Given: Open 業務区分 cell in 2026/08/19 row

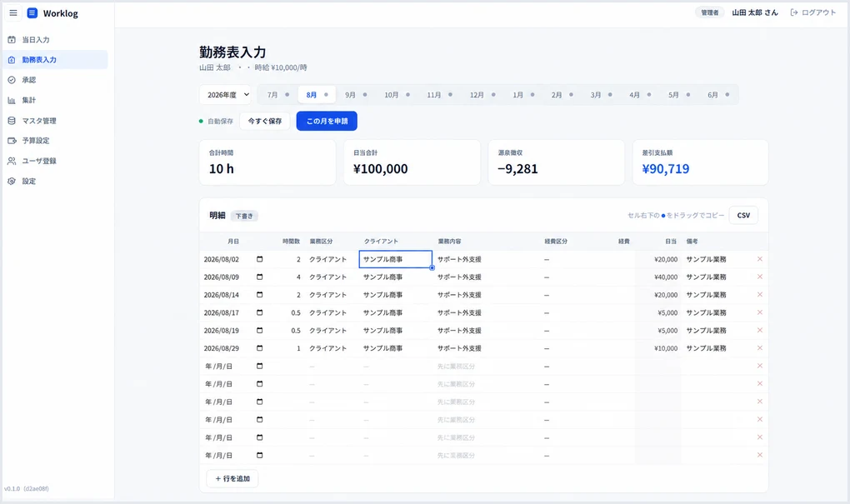Looking at the screenshot, I should coord(331,330).
